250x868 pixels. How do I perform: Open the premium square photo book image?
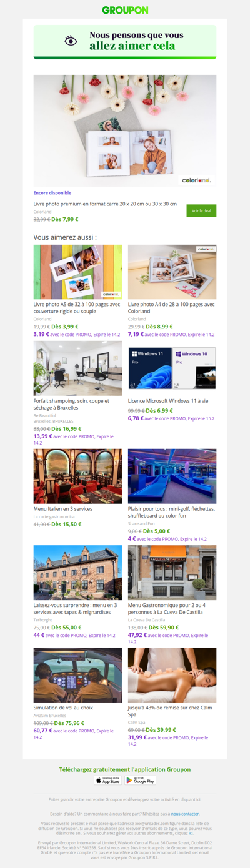(x=125, y=131)
